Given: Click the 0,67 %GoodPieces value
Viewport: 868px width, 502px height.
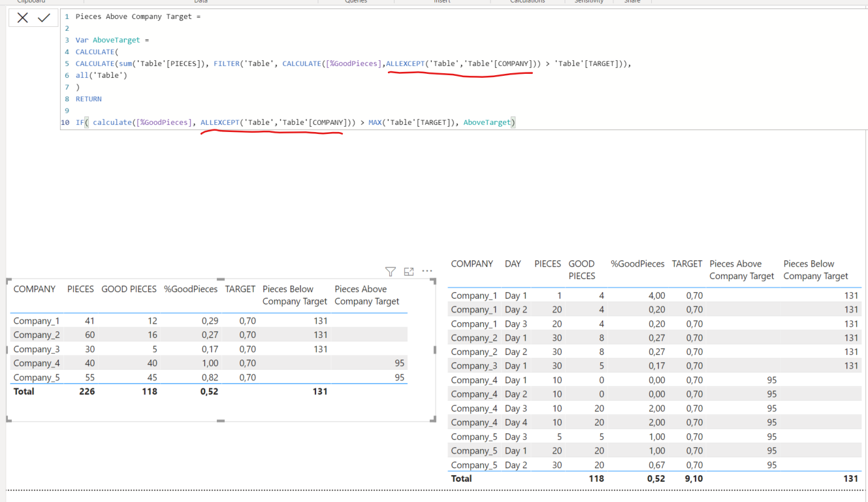Looking at the screenshot, I should [x=656, y=465].
